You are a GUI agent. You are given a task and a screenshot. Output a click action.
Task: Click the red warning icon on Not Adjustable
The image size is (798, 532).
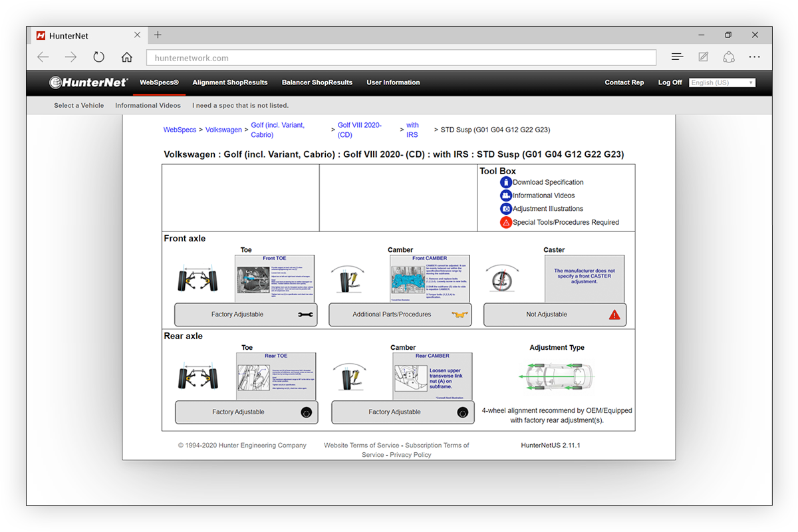pos(614,315)
